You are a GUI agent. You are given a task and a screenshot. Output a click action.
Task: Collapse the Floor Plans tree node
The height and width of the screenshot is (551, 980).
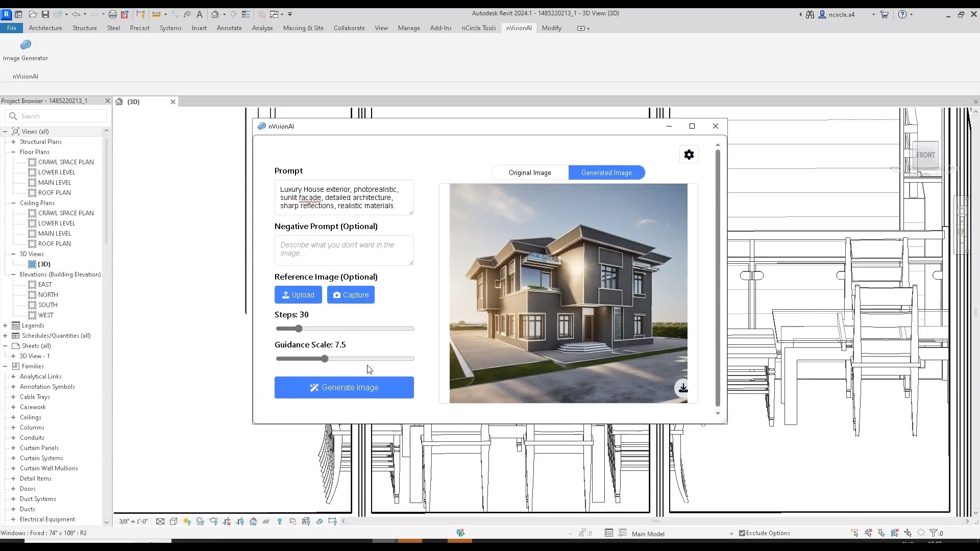point(13,152)
